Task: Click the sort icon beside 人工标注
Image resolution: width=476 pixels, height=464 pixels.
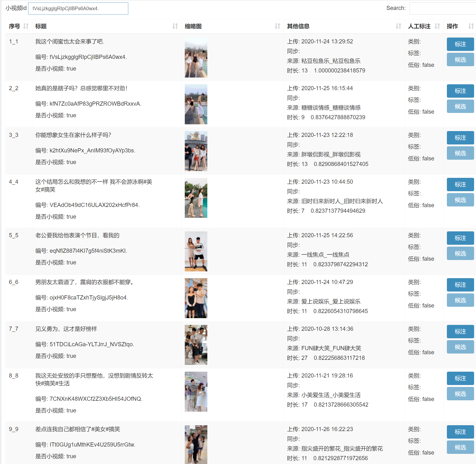Action: pos(437,26)
